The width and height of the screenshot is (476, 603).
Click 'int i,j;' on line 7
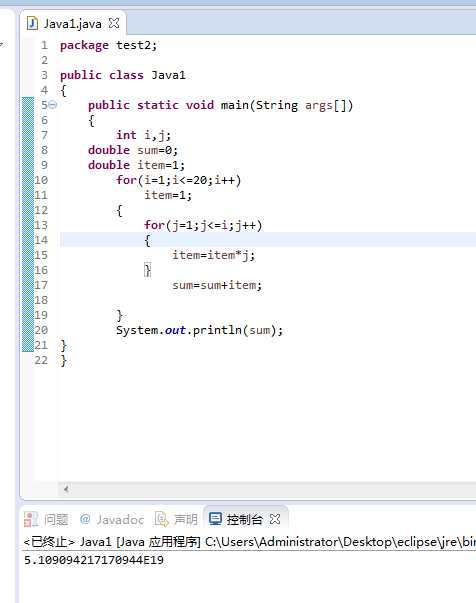pyautogui.click(x=144, y=135)
